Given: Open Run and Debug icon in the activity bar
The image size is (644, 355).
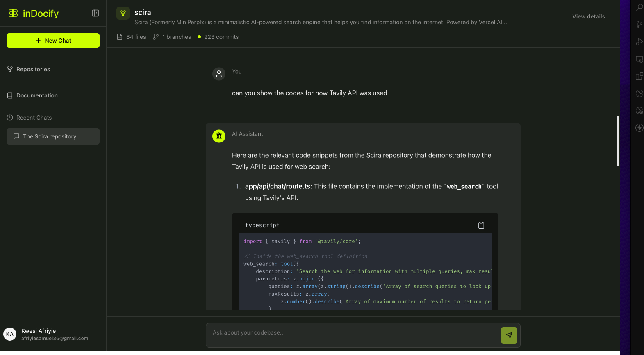Looking at the screenshot, I should click(x=639, y=42).
